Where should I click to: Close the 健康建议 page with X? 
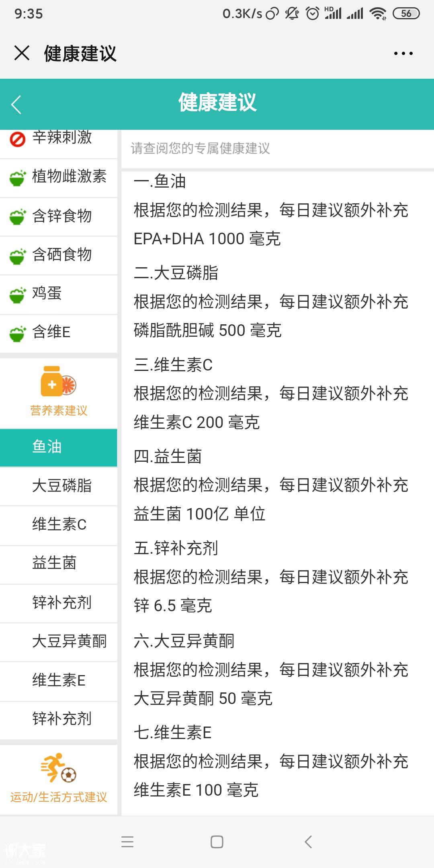click(x=22, y=53)
